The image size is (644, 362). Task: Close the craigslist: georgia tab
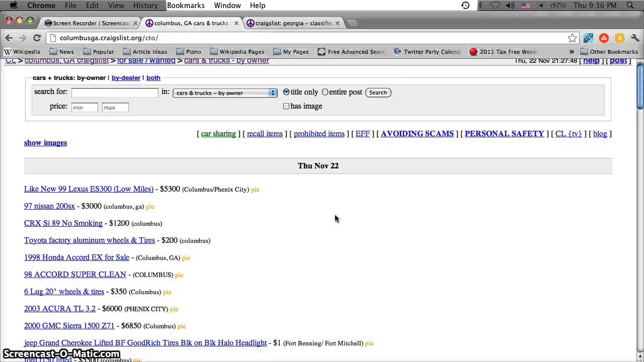pyautogui.click(x=337, y=23)
